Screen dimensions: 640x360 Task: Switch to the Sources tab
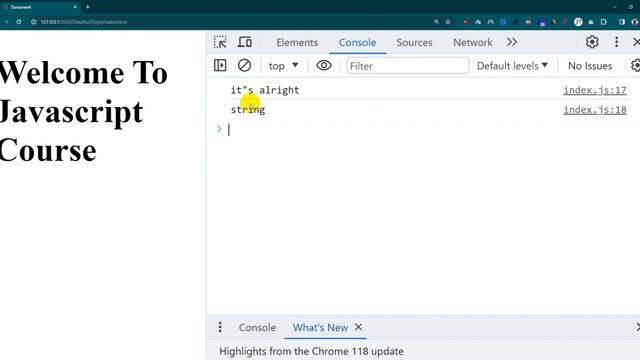pos(414,42)
